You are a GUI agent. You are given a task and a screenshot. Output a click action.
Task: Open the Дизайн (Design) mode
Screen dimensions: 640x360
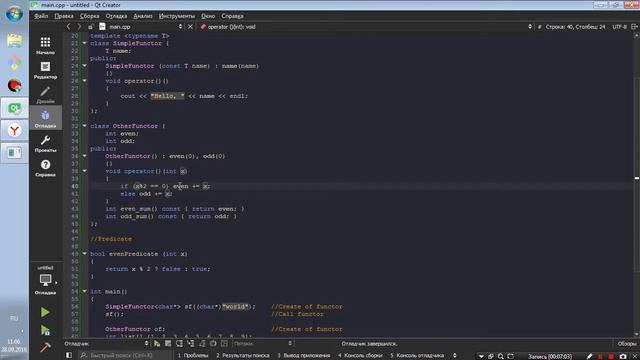[x=45, y=94]
